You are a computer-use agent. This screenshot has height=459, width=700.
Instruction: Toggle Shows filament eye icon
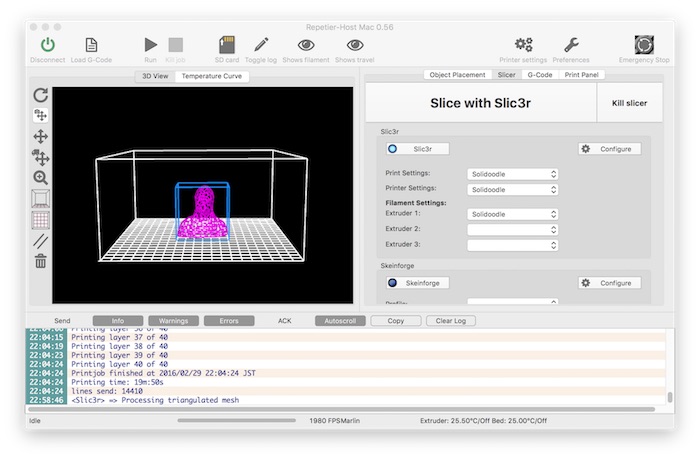[x=306, y=45]
